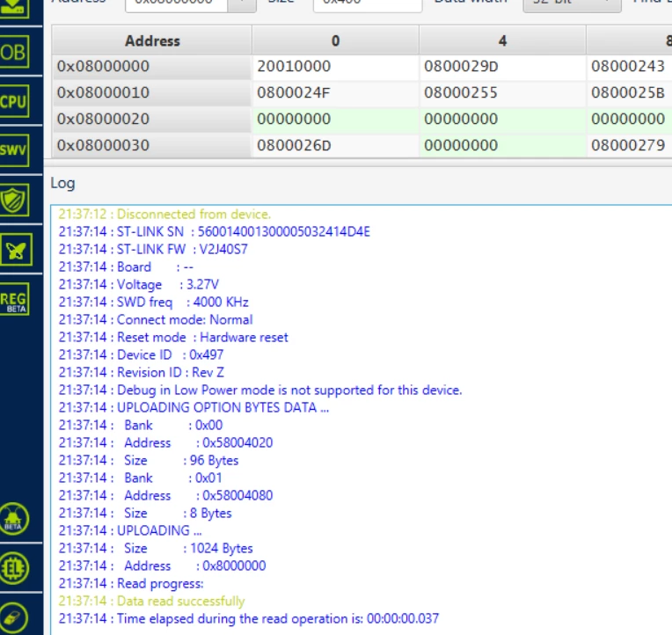
Task: Open the REG beta registers panel
Action: point(14,300)
